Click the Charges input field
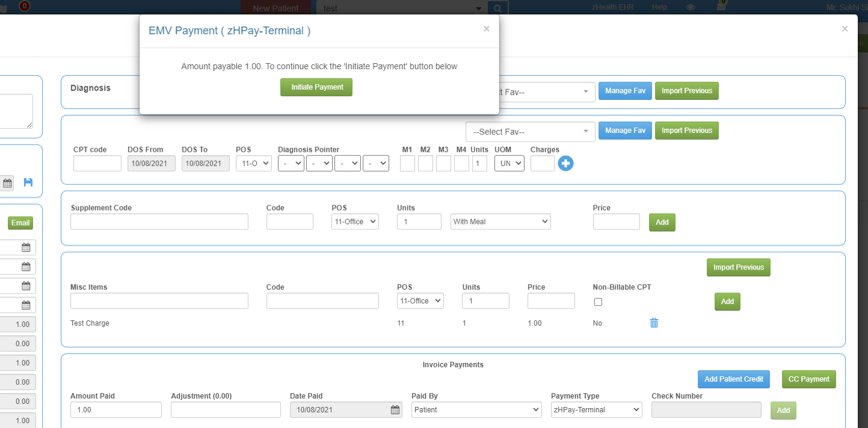 coord(543,163)
